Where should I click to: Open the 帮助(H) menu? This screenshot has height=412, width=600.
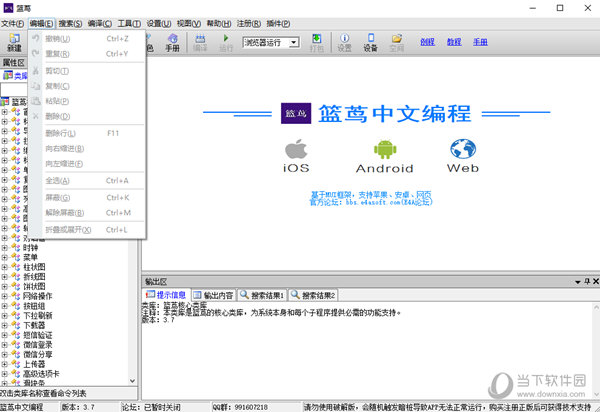coord(219,24)
